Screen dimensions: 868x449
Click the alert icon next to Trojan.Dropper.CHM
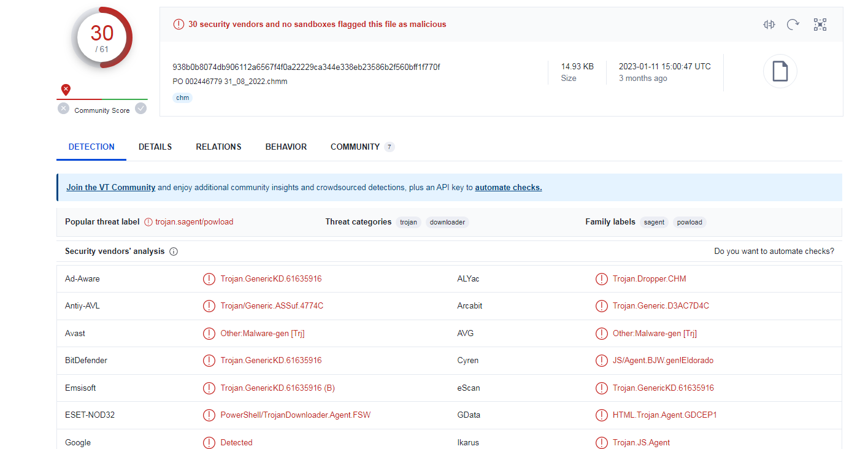(601, 279)
